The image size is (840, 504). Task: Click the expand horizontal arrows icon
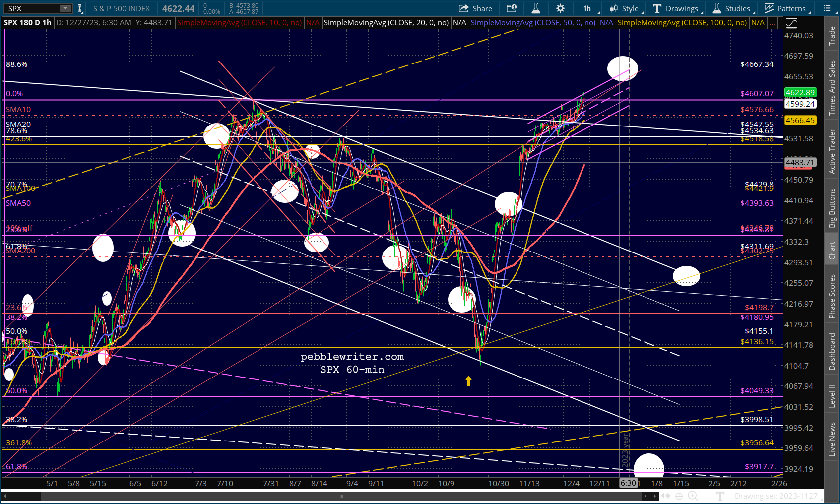tap(665, 496)
